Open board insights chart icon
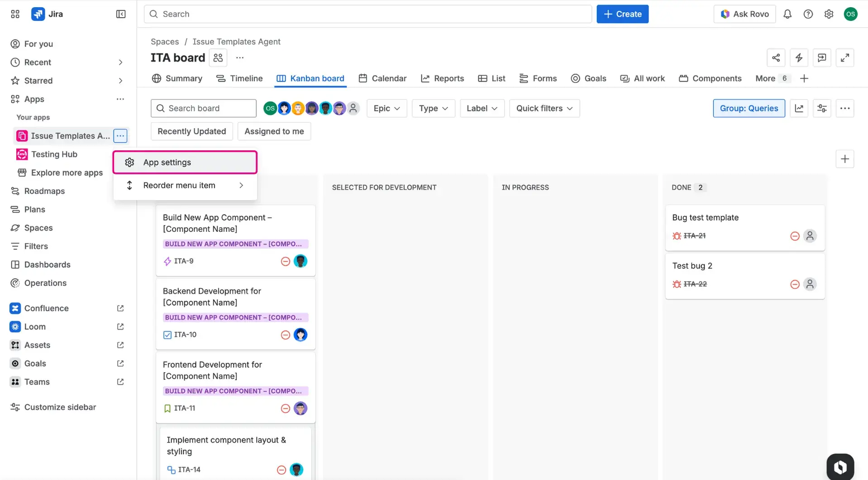The width and height of the screenshot is (868, 480). (x=799, y=108)
